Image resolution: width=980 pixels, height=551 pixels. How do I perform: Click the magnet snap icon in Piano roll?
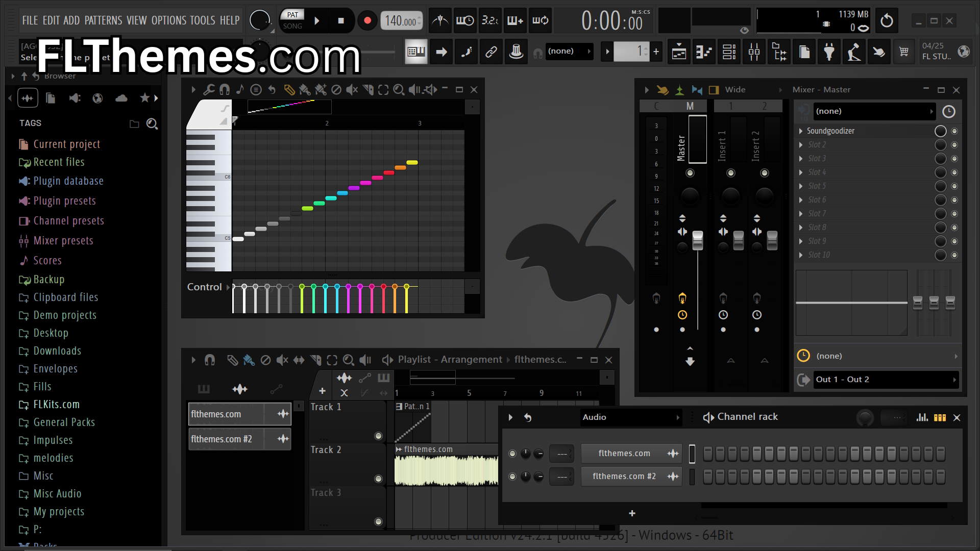click(x=224, y=90)
